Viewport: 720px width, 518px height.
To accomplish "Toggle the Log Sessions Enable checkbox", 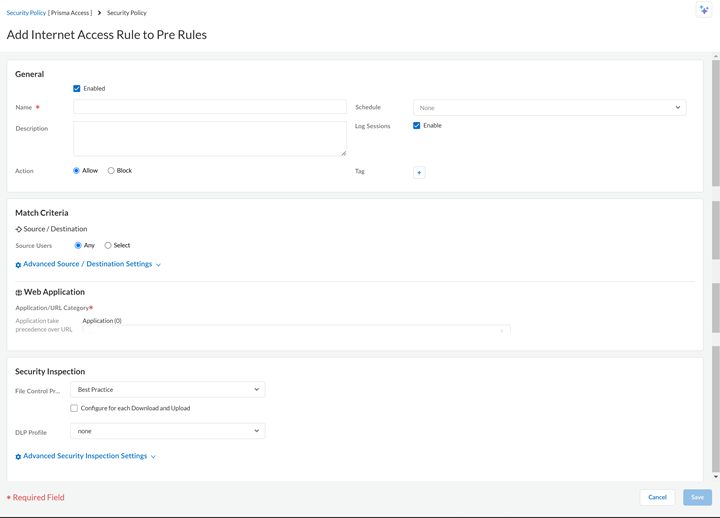I will [417, 126].
